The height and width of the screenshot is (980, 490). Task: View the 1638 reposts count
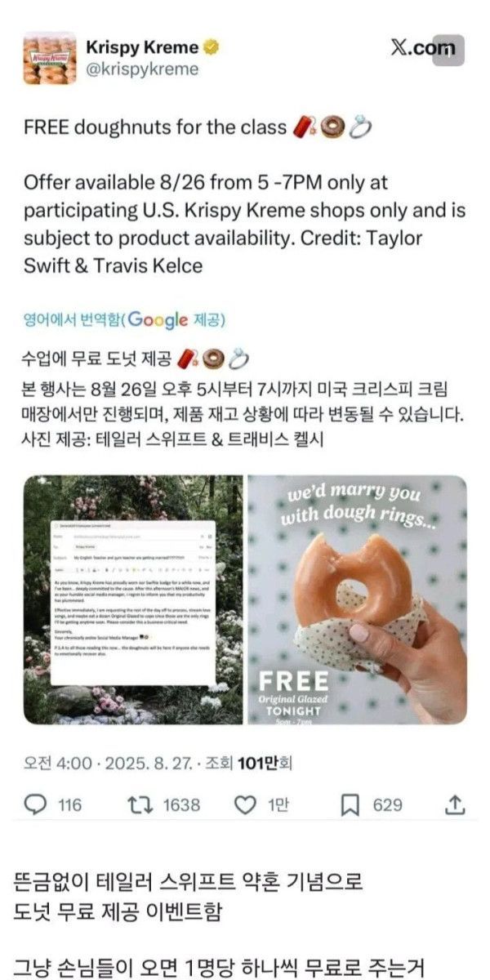(181, 805)
